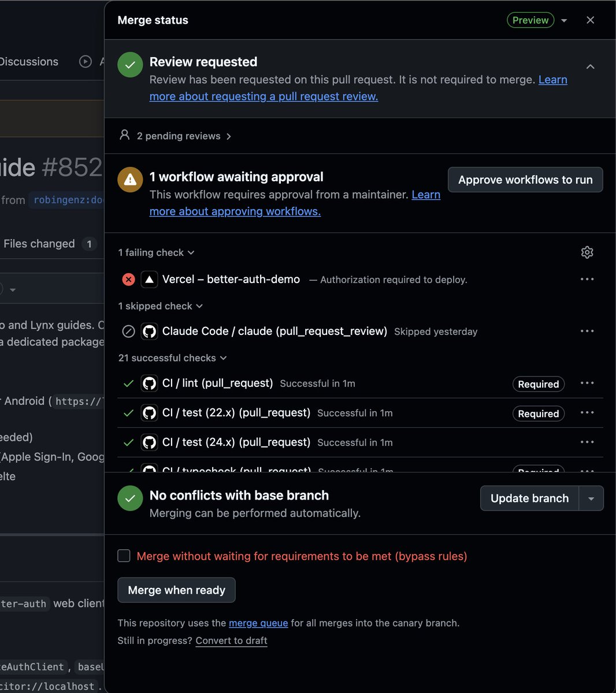Viewport: 616px width, 693px height.
Task: Click the GitHub icon beside CI / lint
Action: tap(149, 383)
